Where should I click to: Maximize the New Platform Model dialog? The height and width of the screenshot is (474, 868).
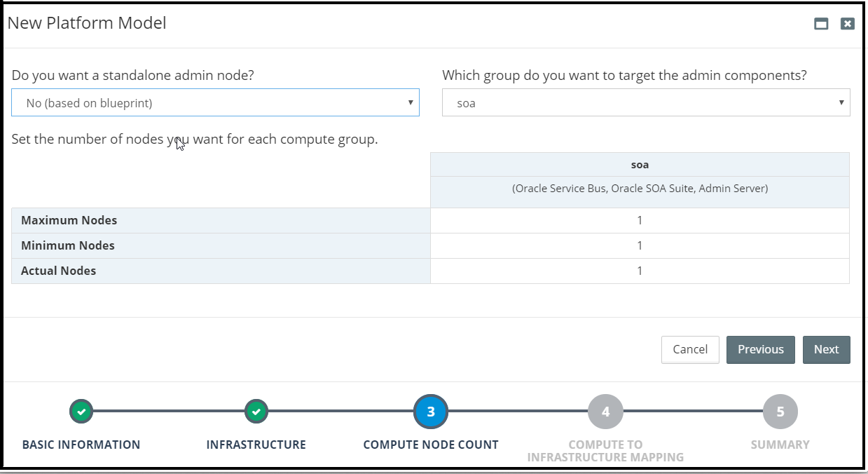(x=821, y=24)
